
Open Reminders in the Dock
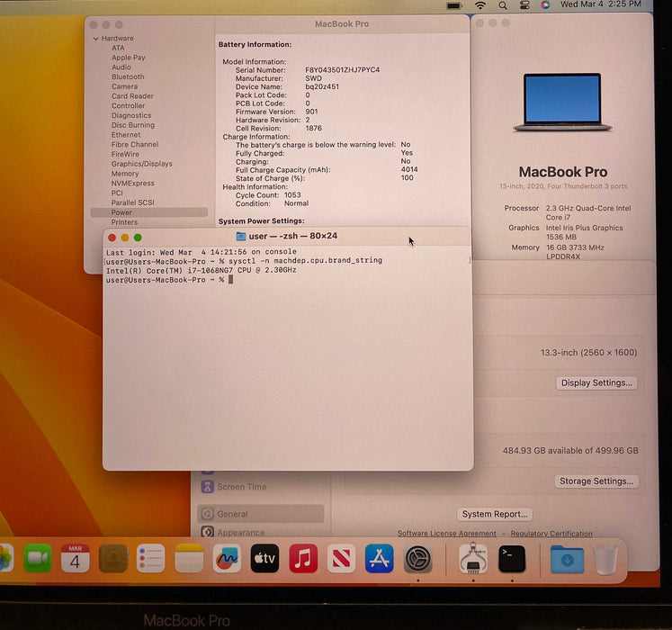(x=150, y=558)
